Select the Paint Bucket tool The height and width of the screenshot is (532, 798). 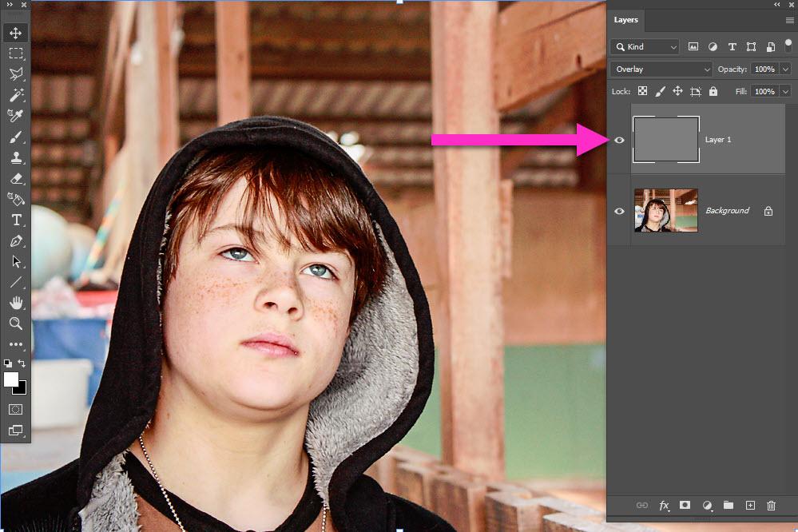(15, 199)
